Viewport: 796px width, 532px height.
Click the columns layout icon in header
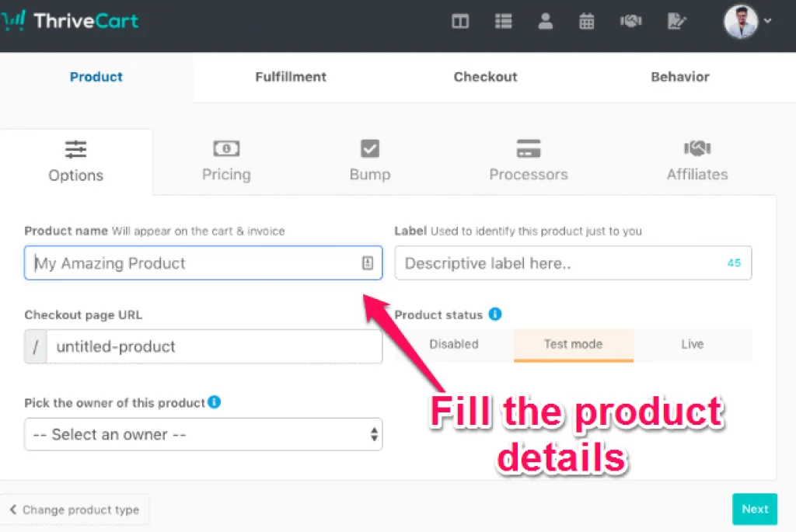click(x=460, y=22)
